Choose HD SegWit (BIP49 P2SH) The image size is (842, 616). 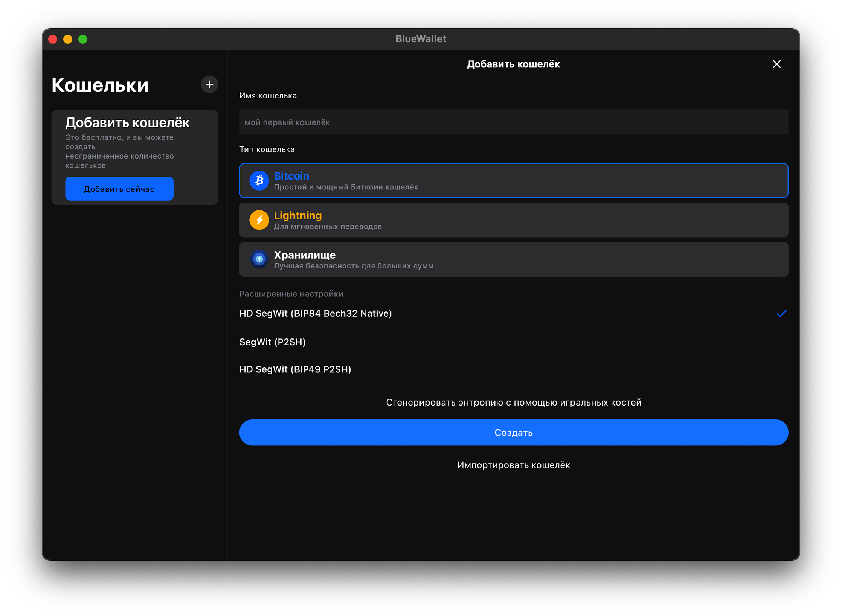295,369
